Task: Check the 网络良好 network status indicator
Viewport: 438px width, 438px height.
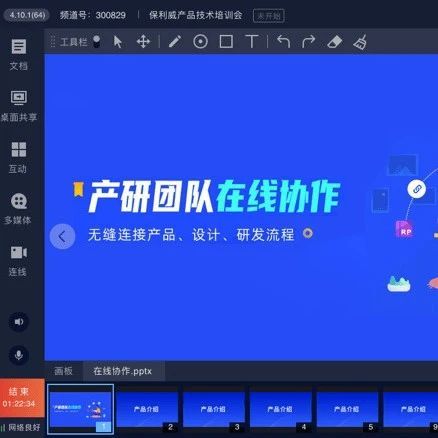Action: point(21,427)
